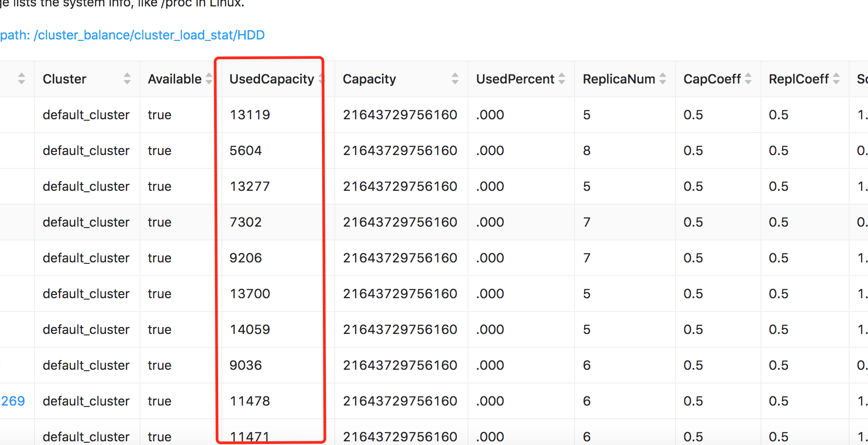Click ReplCoeff 0.5 in the 14059 row
The width and height of the screenshot is (868, 445).
tap(778, 329)
